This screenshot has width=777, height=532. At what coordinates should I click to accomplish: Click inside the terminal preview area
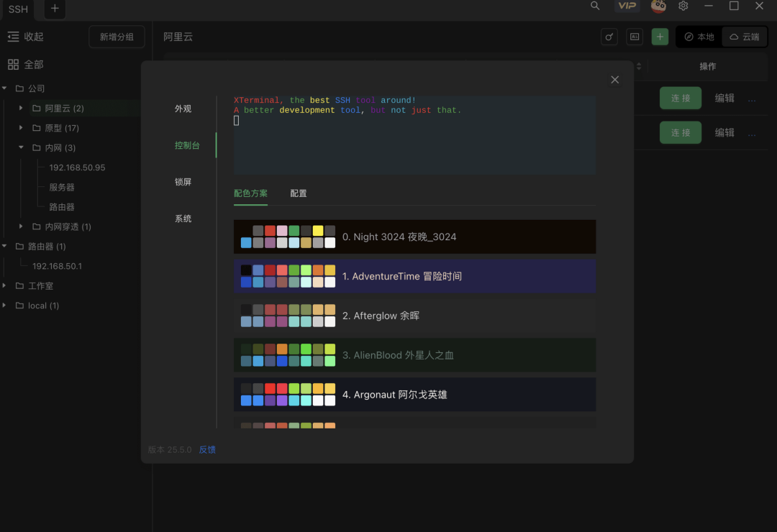click(x=415, y=134)
